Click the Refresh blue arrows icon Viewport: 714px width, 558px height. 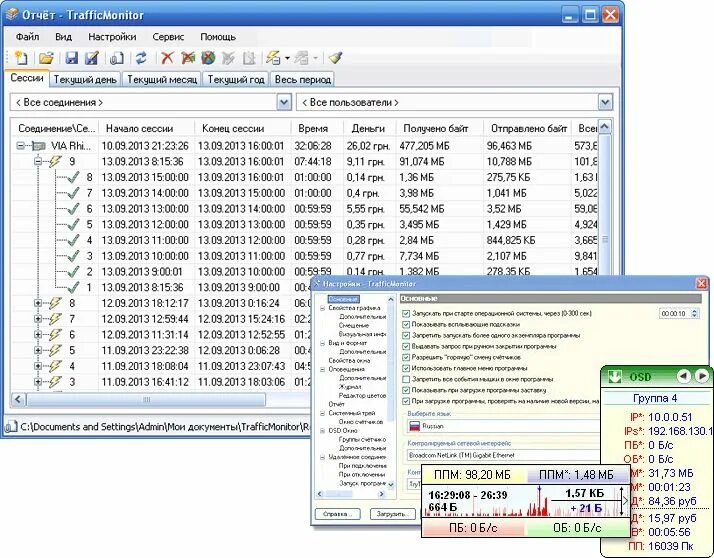point(142,58)
